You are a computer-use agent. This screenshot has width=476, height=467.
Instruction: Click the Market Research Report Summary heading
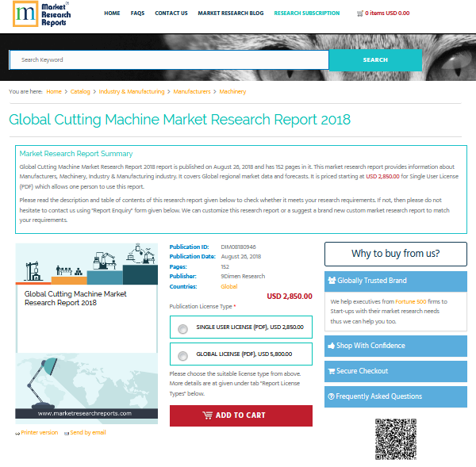76,154
